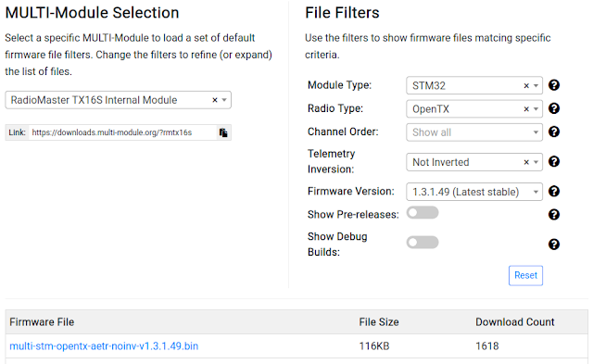Select the link URL text field
The width and height of the screenshot is (593, 364).
click(123, 132)
